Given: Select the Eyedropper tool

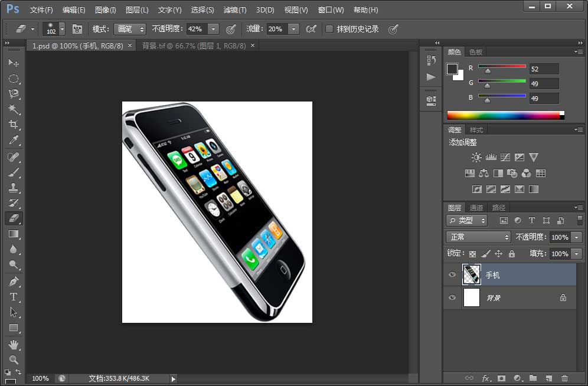Looking at the screenshot, I should click(x=14, y=140).
